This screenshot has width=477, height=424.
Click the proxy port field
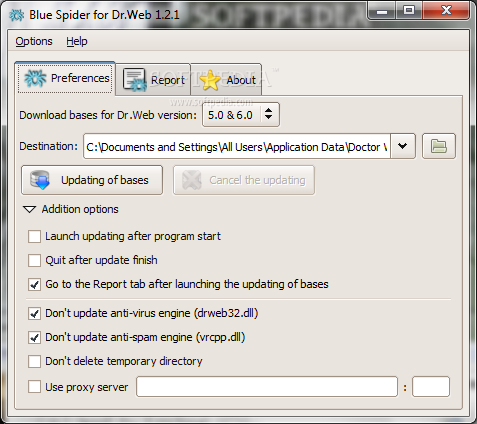click(431, 387)
